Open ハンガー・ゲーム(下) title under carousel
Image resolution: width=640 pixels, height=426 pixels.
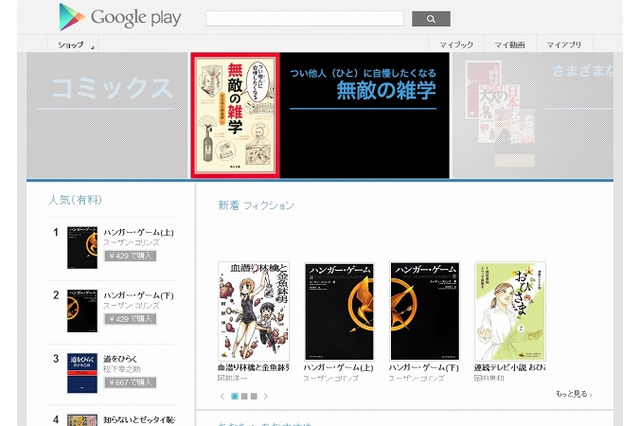click(424, 368)
